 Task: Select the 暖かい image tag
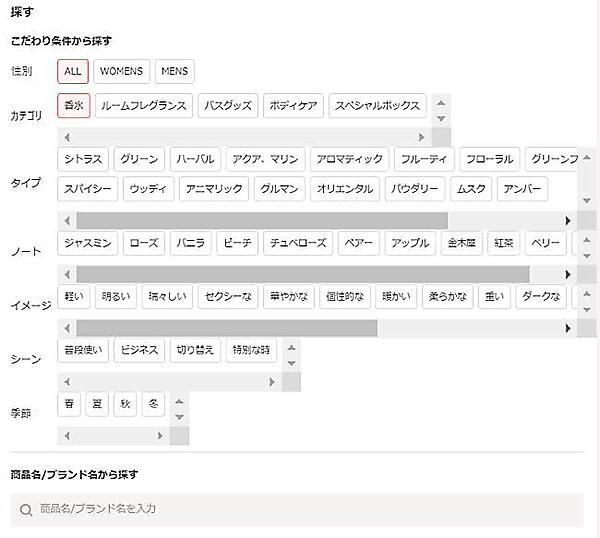pyautogui.click(x=396, y=297)
